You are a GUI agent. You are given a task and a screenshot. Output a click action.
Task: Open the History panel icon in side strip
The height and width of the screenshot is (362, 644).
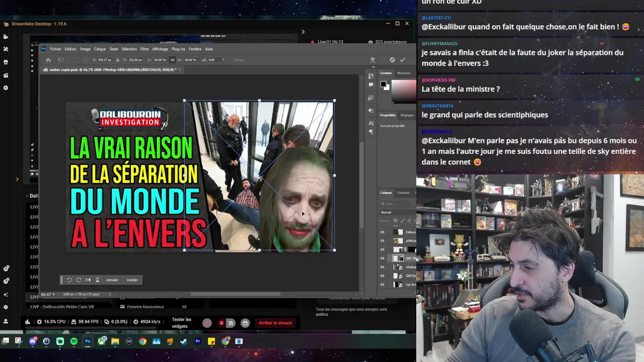pos(371,76)
